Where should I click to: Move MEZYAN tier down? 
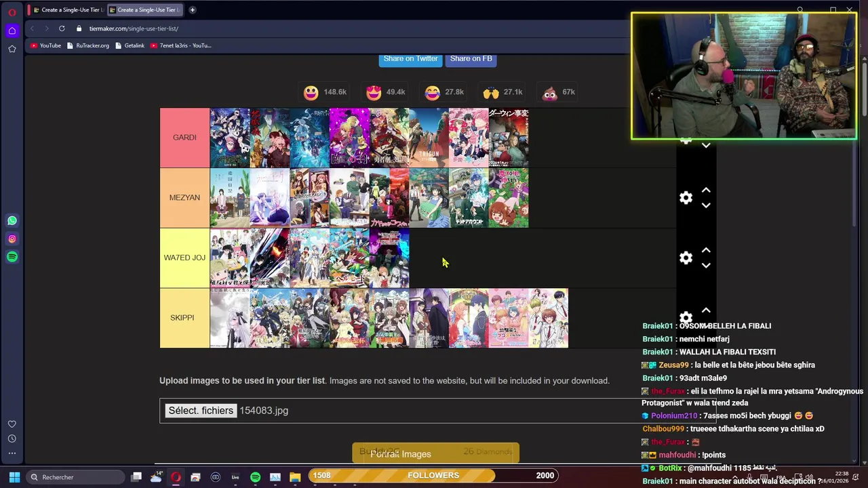pyautogui.click(x=706, y=205)
